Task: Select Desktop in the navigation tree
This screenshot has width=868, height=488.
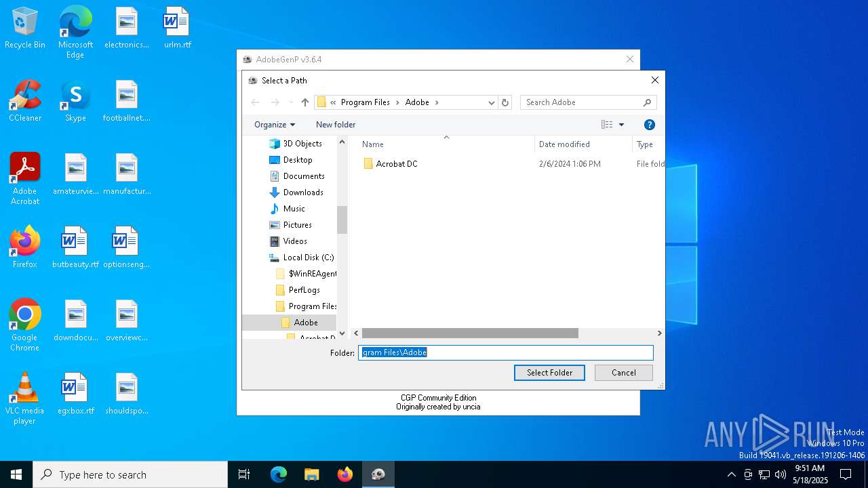Action: pos(291,160)
